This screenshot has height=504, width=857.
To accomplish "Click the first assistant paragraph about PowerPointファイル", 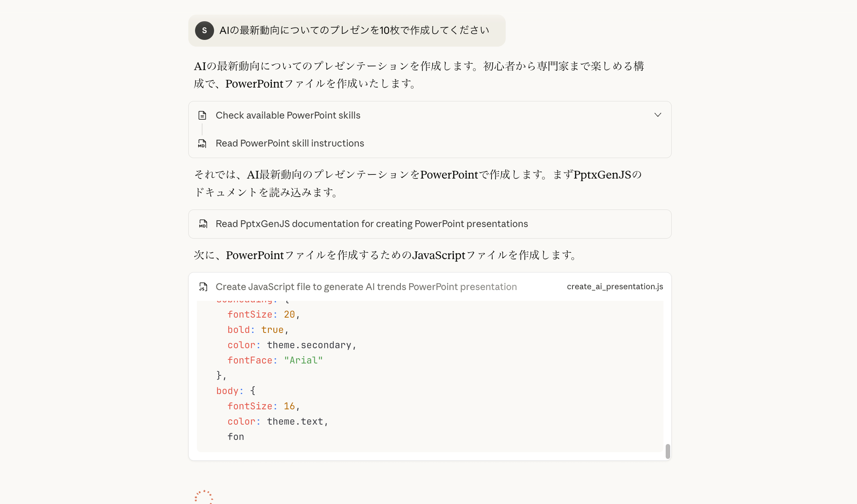I will pyautogui.click(x=418, y=75).
